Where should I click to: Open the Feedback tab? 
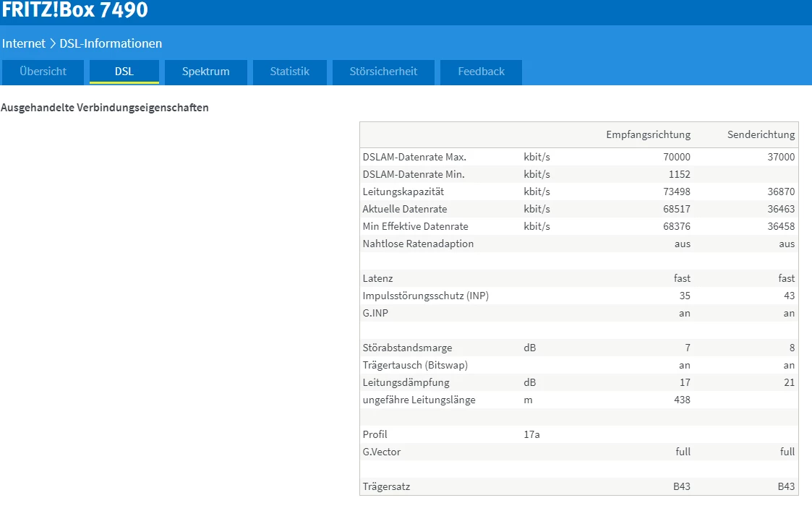point(481,72)
